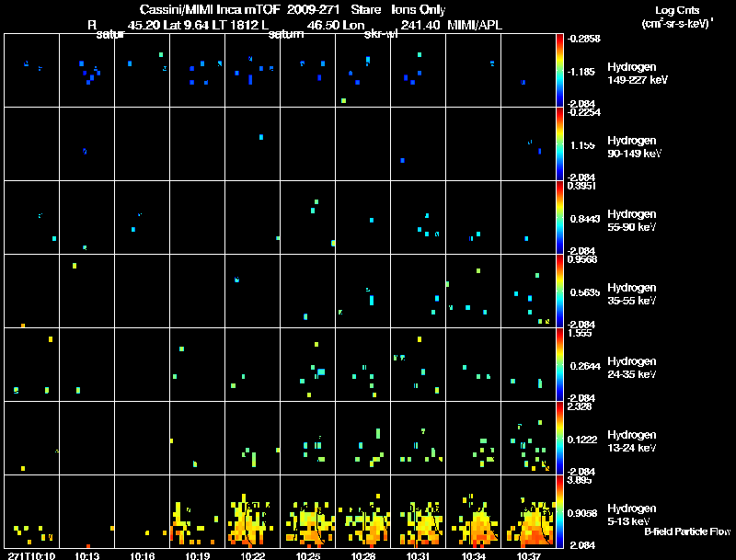
Task: Click the 'skr-wl' label above the panels
Action: (381, 34)
